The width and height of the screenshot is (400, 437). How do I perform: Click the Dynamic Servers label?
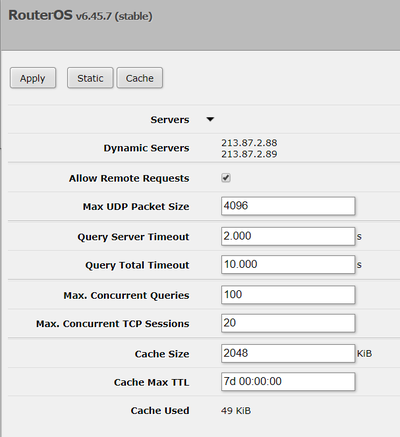point(146,148)
